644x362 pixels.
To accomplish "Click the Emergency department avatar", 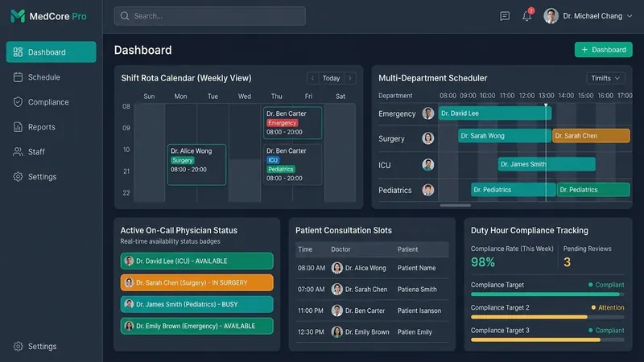I will click(x=428, y=113).
